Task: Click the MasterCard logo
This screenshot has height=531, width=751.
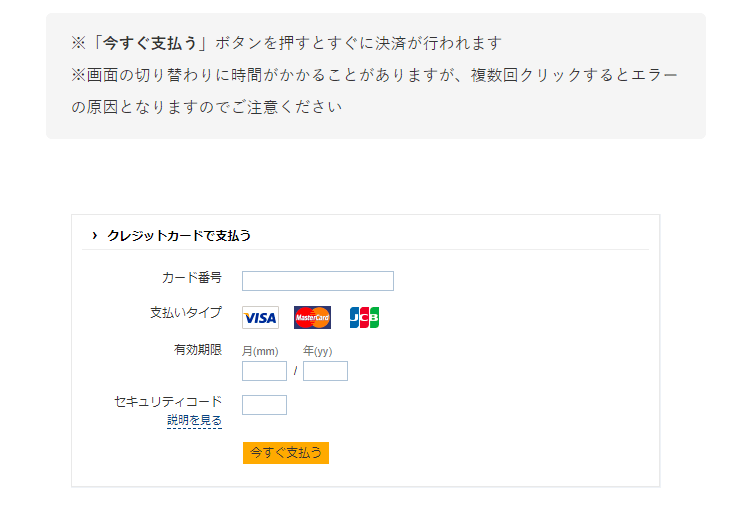Action: tap(312, 318)
